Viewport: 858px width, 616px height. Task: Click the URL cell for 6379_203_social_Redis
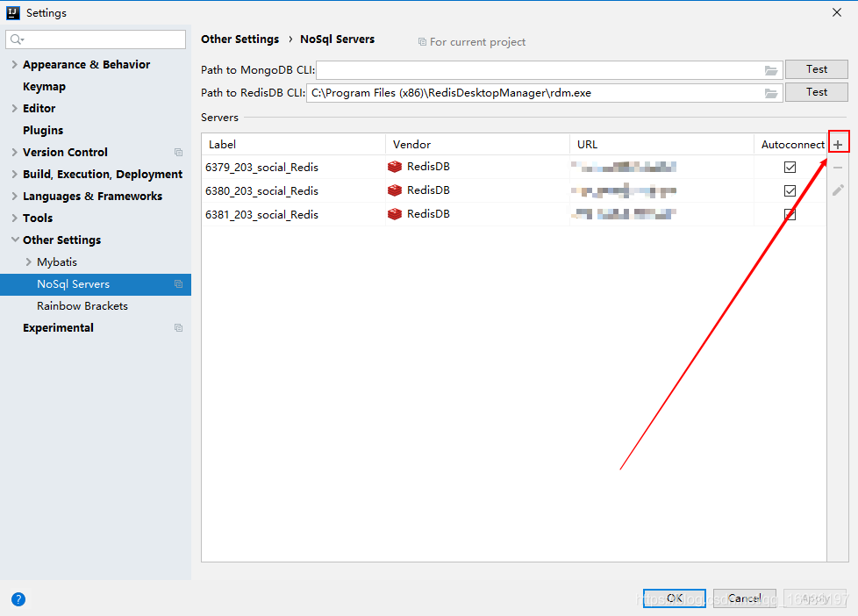coord(662,167)
